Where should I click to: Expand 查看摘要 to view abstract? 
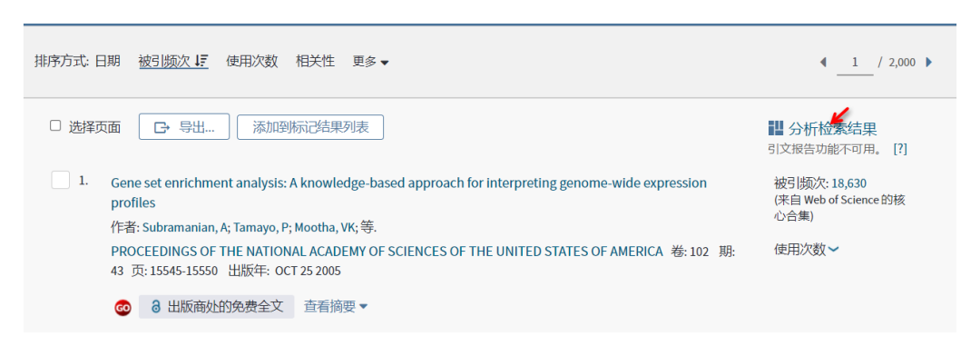[x=336, y=307]
